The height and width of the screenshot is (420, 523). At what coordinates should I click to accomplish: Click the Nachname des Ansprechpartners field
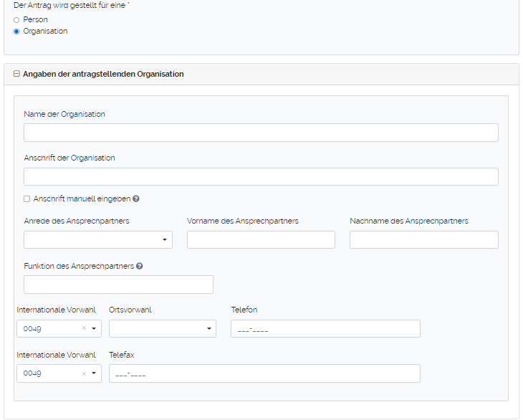coord(423,240)
